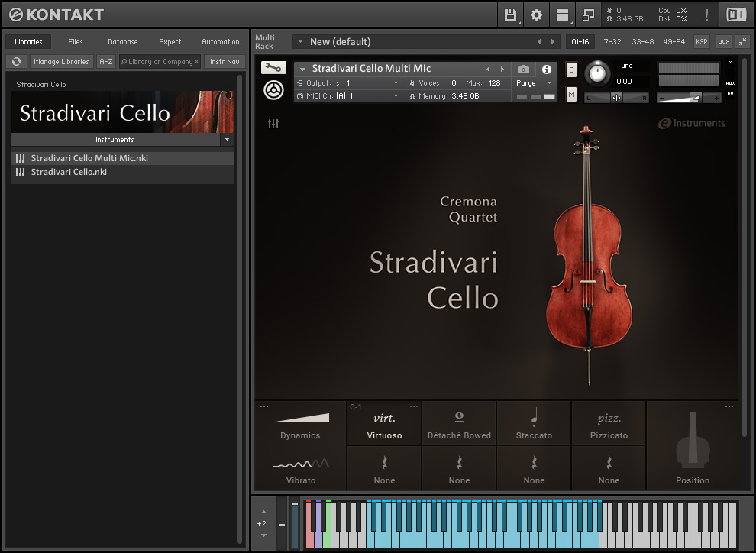Toggle the KSP button
The height and width of the screenshot is (553, 756).
[x=701, y=41]
